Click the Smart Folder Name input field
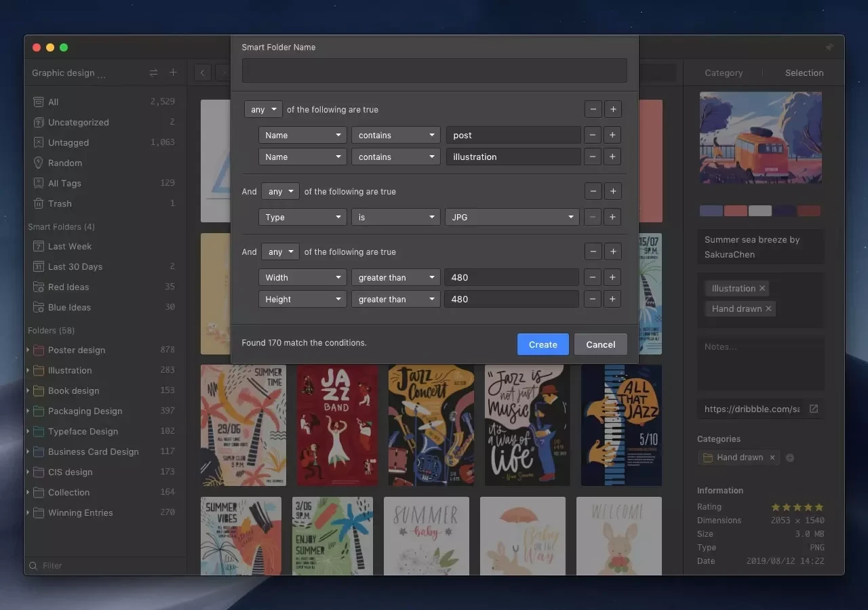The image size is (868, 610). pos(434,70)
